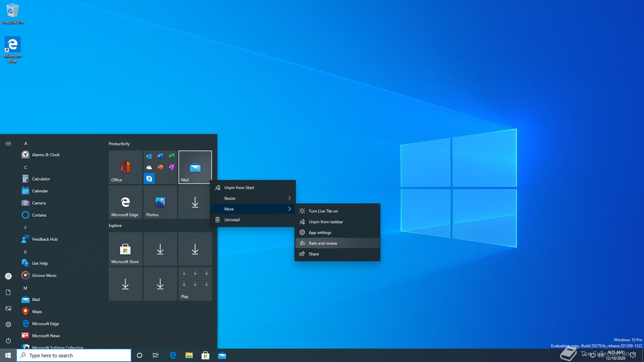The width and height of the screenshot is (644, 362).
Task: Choose Unpin from Start
Action: point(239,188)
